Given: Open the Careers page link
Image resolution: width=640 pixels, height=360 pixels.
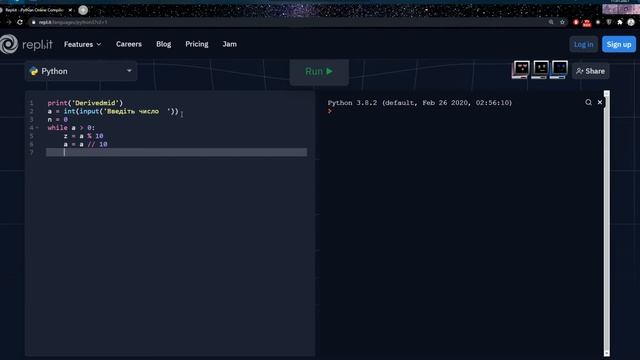Looking at the screenshot, I should (x=129, y=44).
